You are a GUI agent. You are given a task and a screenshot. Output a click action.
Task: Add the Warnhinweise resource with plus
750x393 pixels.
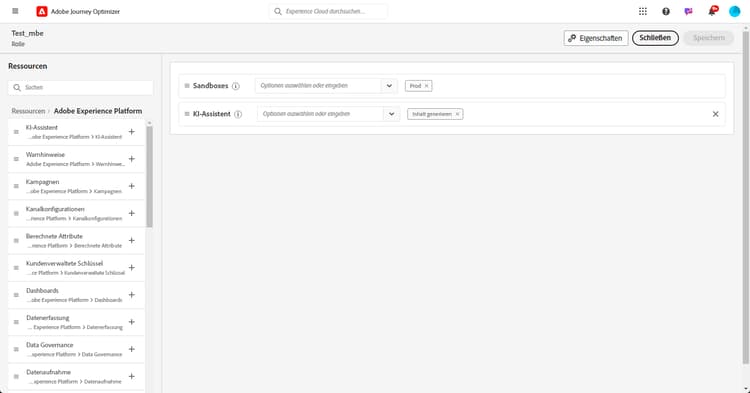132,159
